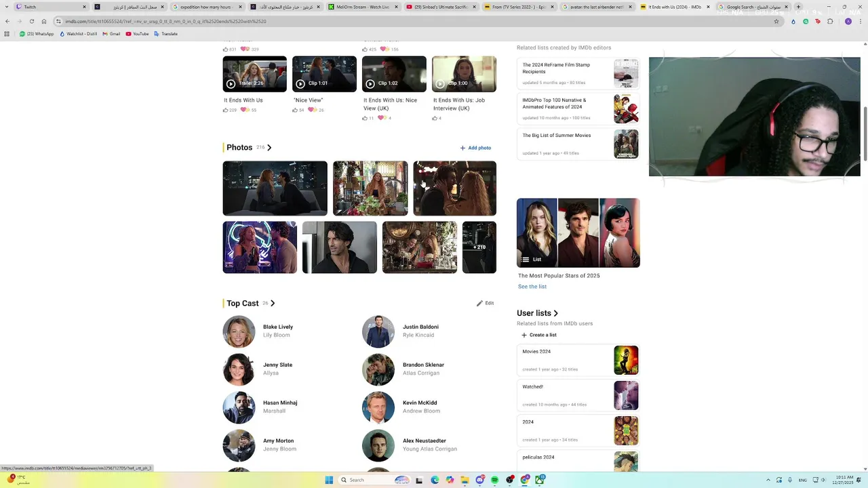Like the "Nice View" clip thumbs-up
Screen dimensions: 868x488
tap(296, 110)
